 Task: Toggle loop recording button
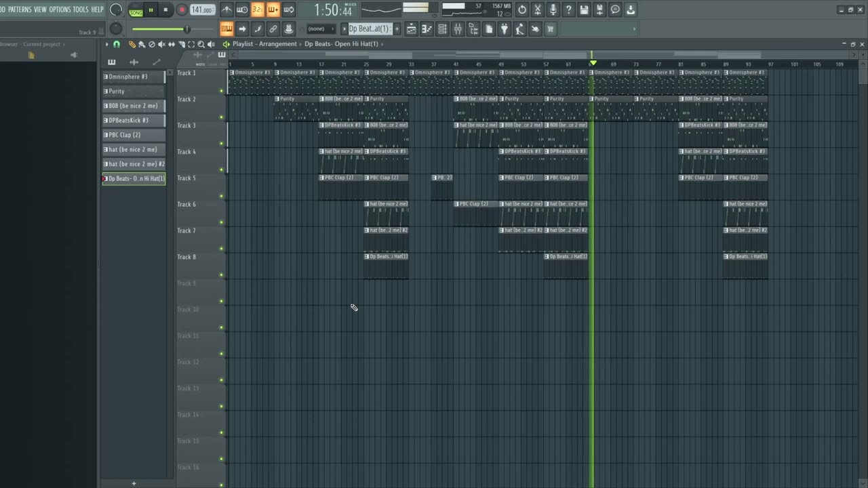[289, 9]
